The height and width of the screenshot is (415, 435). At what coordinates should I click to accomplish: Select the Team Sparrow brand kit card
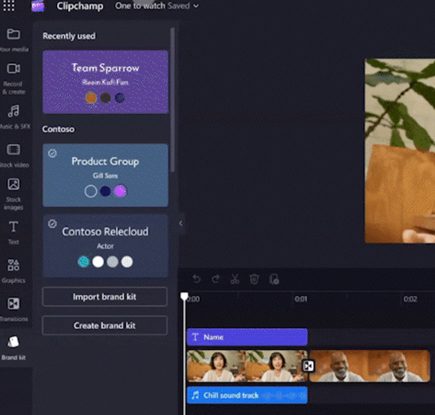(x=105, y=82)
